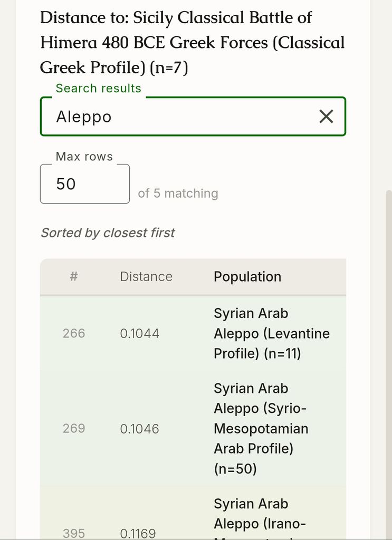Click rank number 266
The image size is (392, 540).
tap(74, 333)
